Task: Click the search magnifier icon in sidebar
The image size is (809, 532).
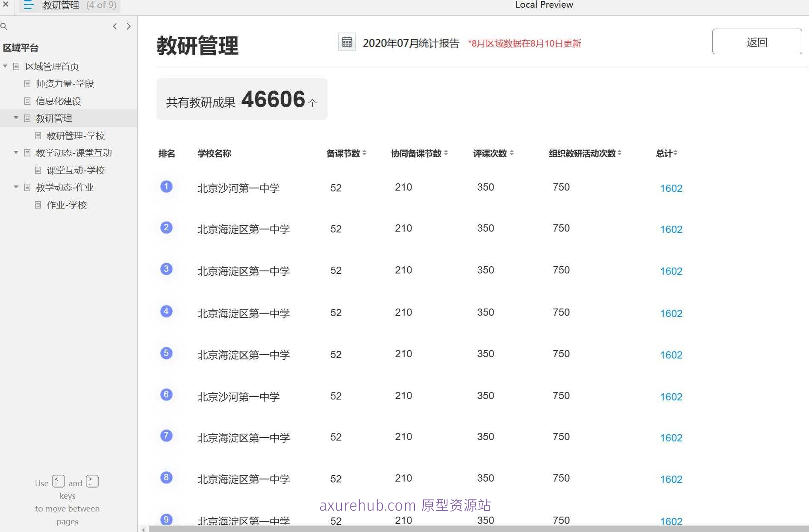Action: click(x=4, y=26)
